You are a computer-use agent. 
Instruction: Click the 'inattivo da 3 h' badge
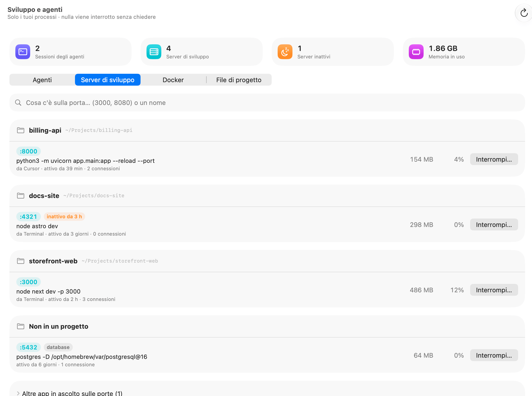coord(64,217)
